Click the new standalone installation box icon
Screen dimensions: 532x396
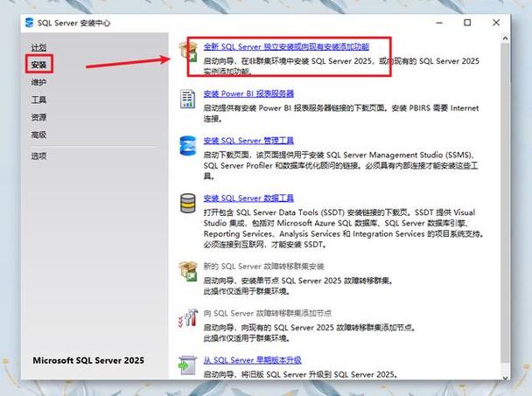pyautogui.click(x=188, y=52)
